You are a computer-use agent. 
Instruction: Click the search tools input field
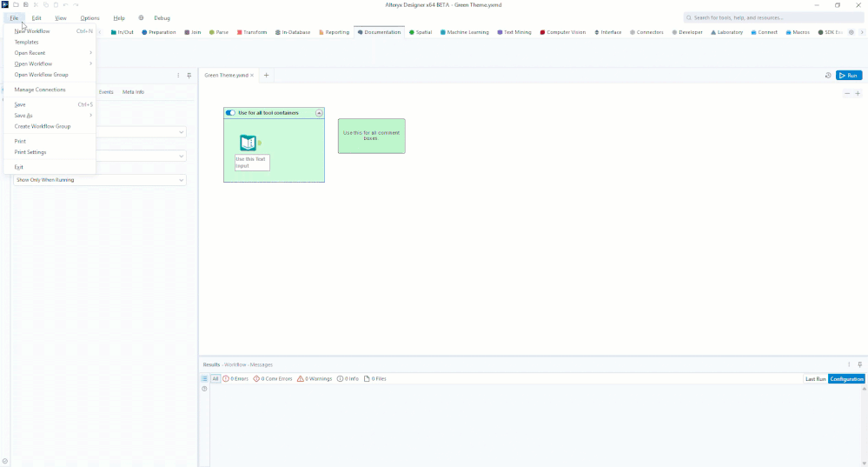click(x=772, y=17)
